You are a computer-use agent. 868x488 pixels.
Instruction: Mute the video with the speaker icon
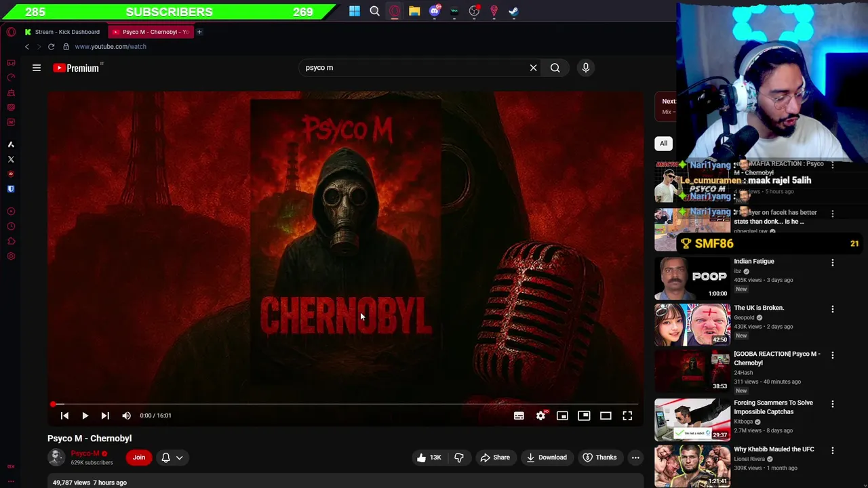(126, 415)
